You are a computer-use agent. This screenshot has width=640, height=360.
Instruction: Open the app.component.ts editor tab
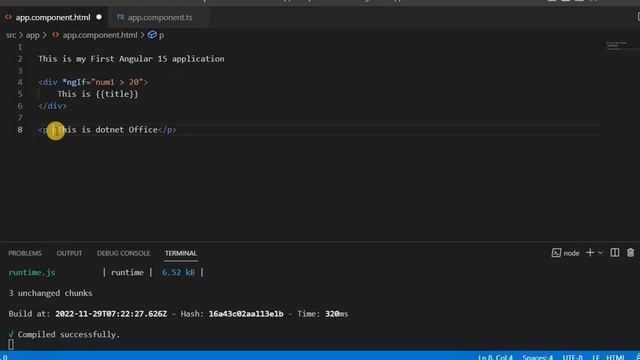[160, 18]
